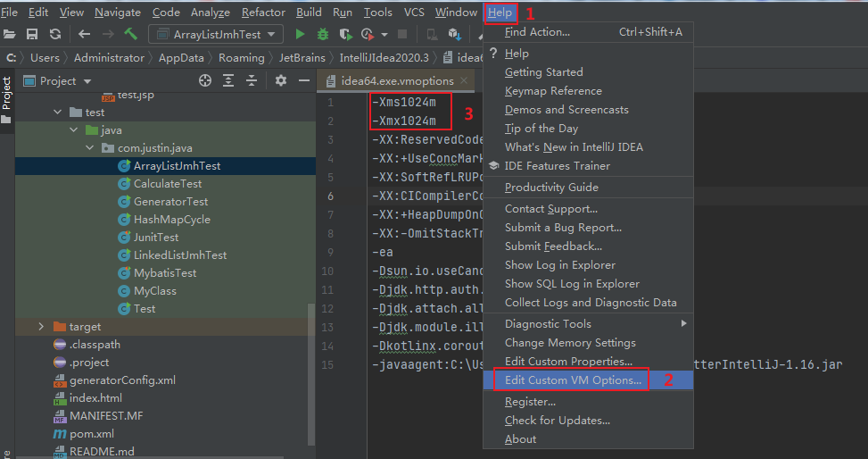Click IDE Features Trainer entry

pyautogui.click(x=588, y=166)
